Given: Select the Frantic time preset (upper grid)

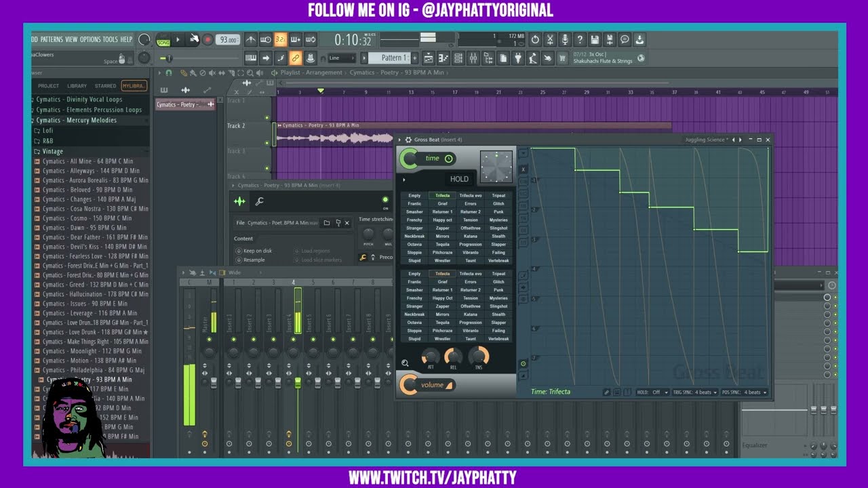Looking at the screenshot, I should click(x=414, y=204).
